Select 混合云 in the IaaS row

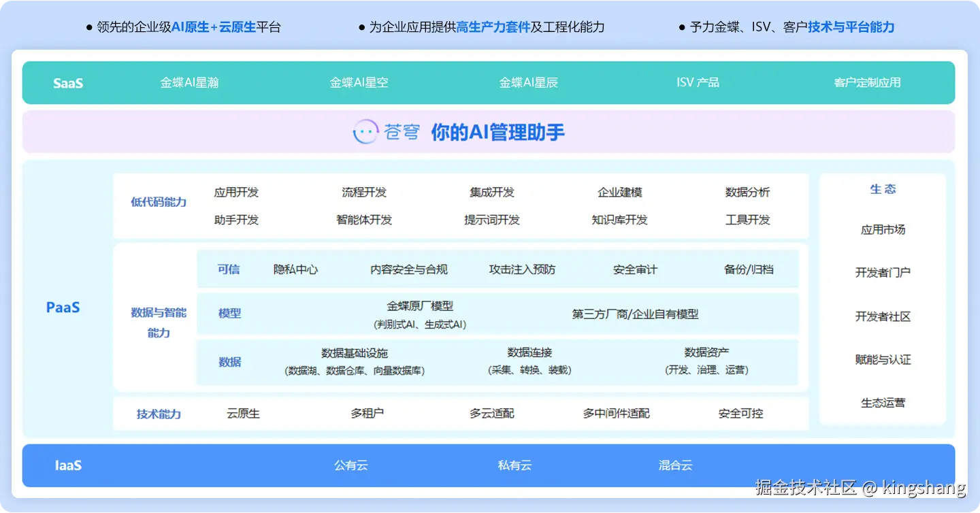pyautogui.click(x=675, y=466)
